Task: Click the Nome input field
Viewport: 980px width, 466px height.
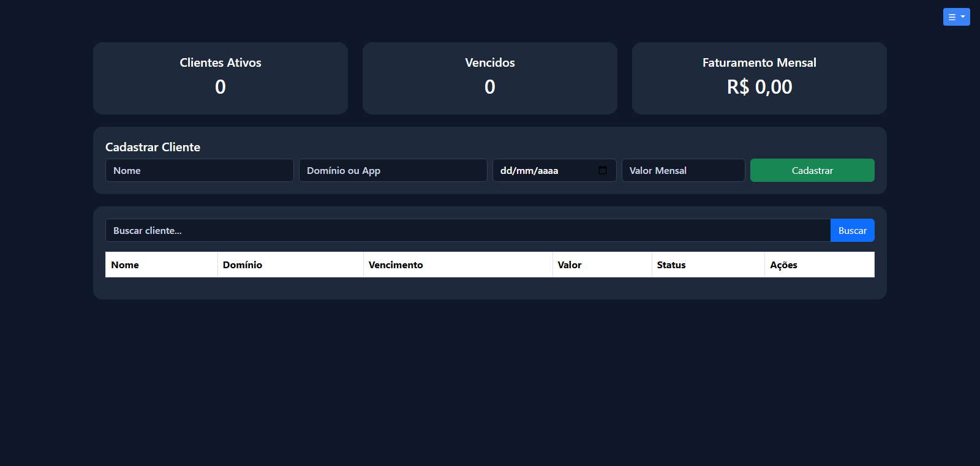Action: [x=199, y=170]
